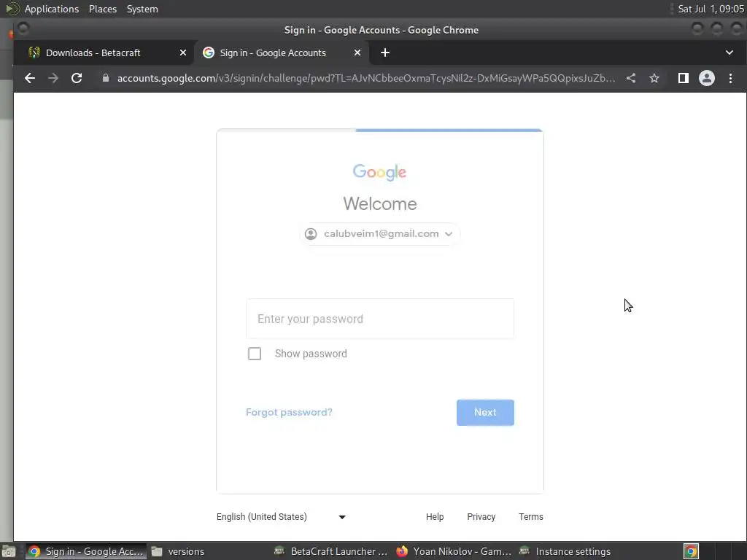747x560 pixels.
Task: Open the Help link
Action: pos(435,517)
